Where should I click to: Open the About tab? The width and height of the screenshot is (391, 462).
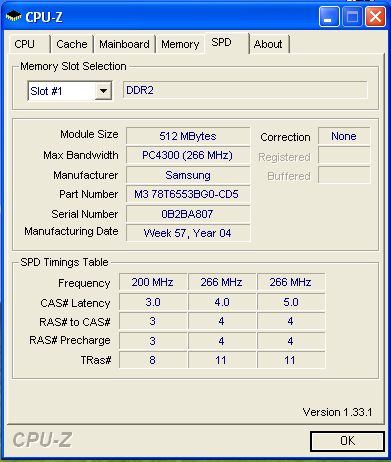point(268,44)
